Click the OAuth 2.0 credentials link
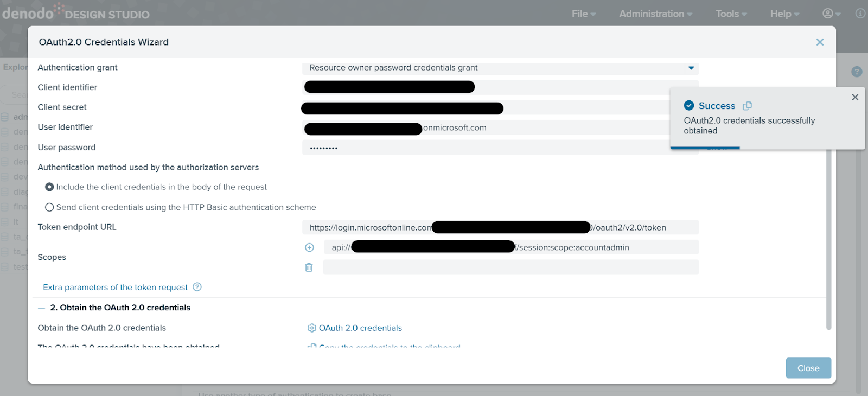Viewport: 868px width, 396px height. coord(360,328)
